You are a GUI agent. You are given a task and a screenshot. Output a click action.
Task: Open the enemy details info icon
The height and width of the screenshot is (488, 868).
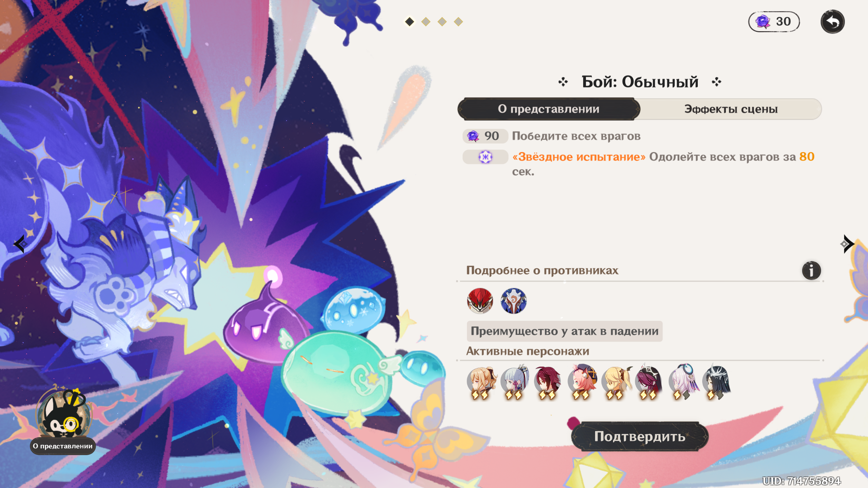click(x=811, y=270)
